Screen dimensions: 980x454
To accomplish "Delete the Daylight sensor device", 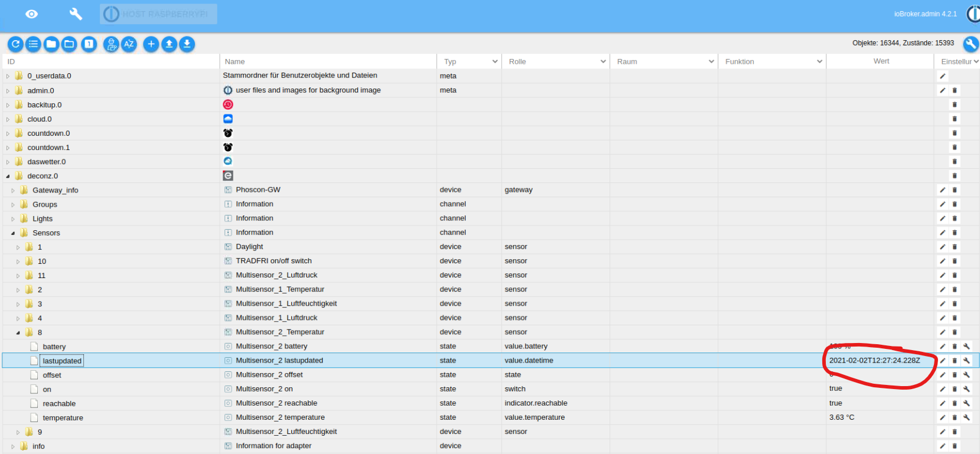I will [955, 247].
